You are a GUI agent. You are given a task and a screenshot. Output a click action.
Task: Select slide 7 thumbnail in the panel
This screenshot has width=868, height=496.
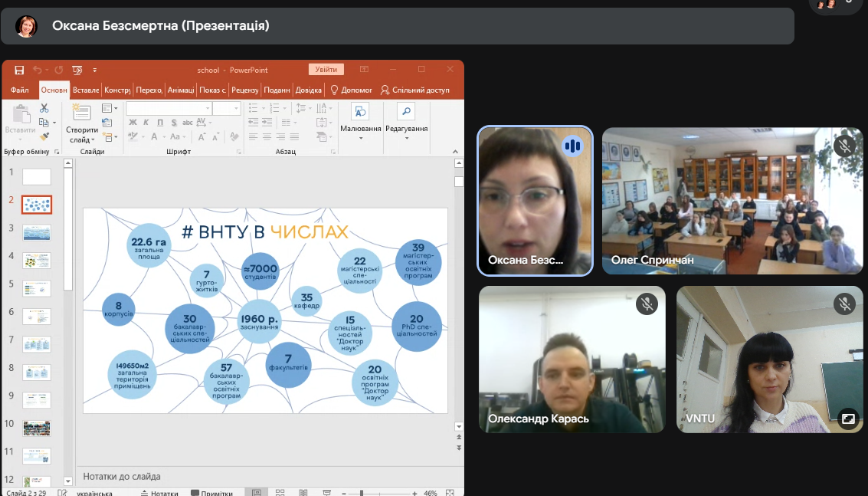tap(37, 344)
